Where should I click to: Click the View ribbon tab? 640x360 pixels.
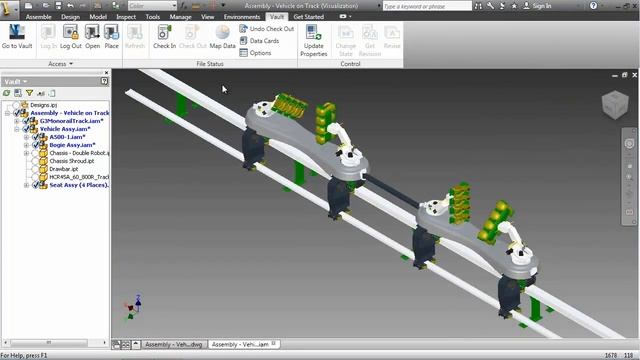click(x=207, y=17)
